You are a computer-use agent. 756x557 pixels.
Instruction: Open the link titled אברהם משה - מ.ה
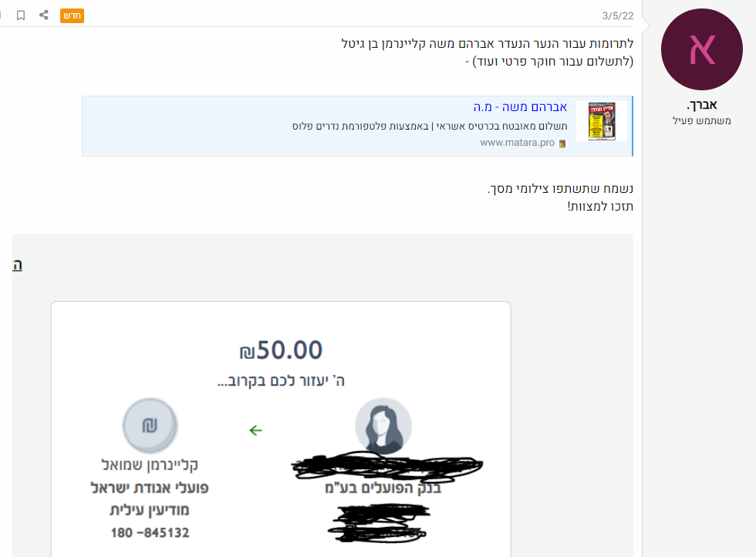coord(520,107)
